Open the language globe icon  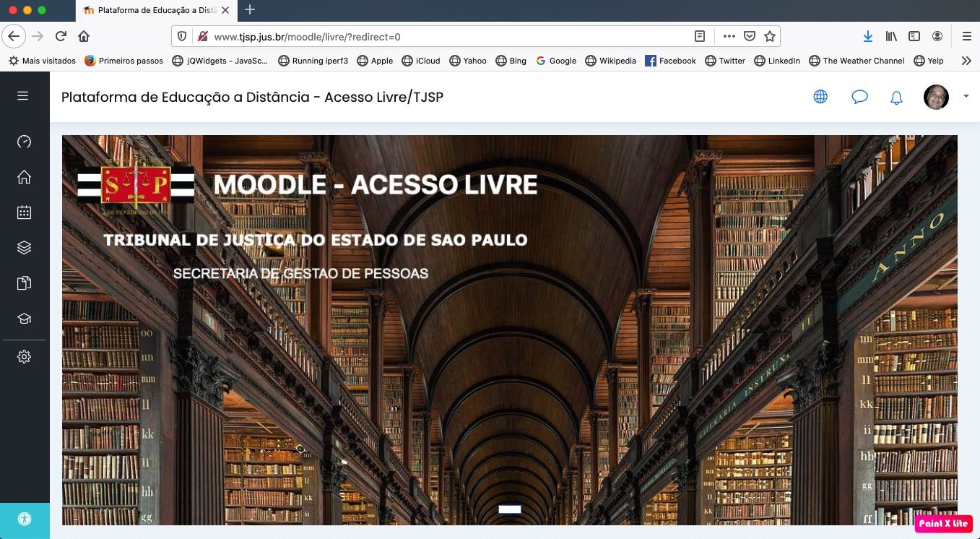pyautogui.click(x=820, y=97)
